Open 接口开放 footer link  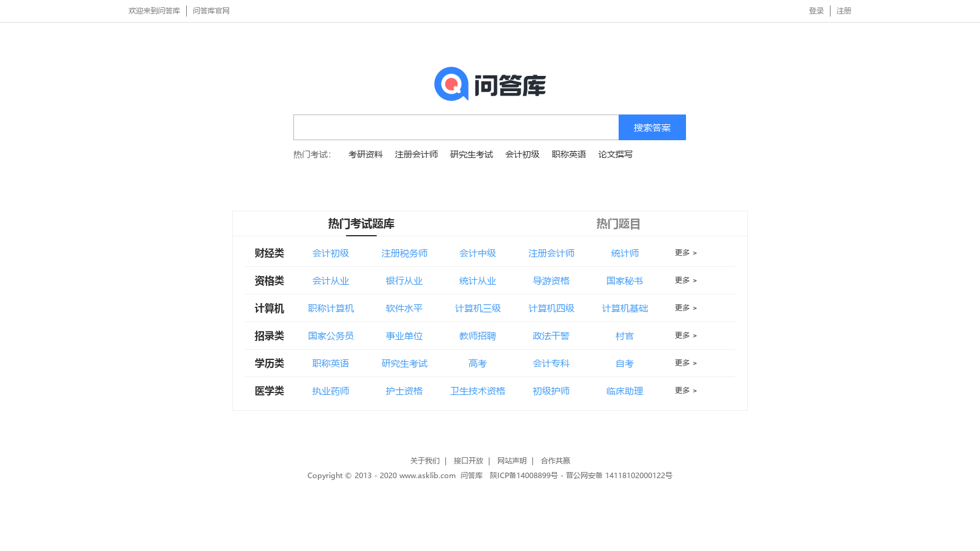[469, 461]
